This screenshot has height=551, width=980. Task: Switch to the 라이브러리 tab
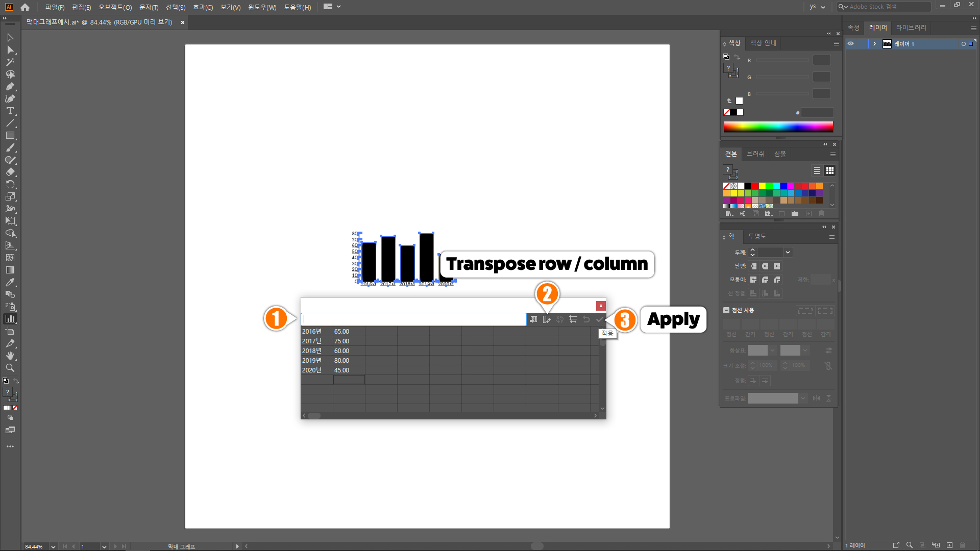911,28
